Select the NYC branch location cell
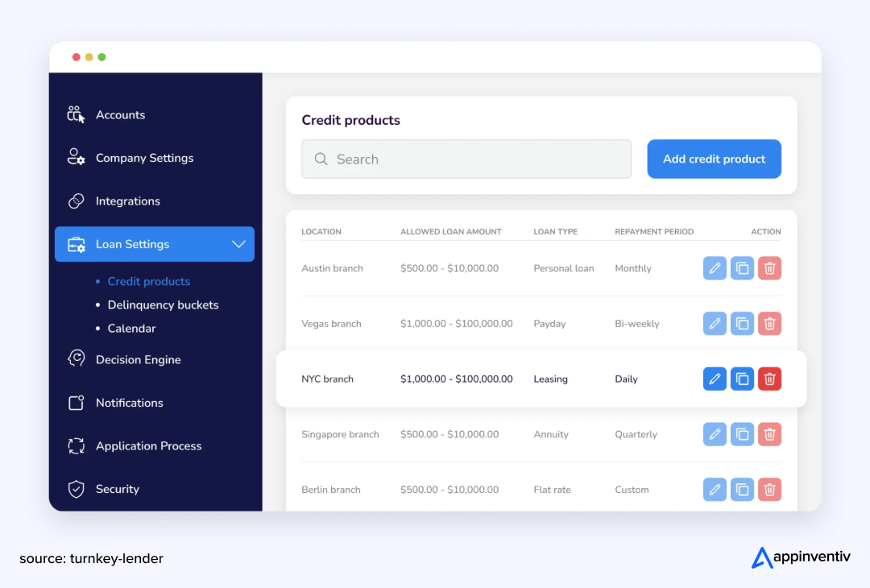This screenshot has height=588, width=870. [x=327, y=379]
